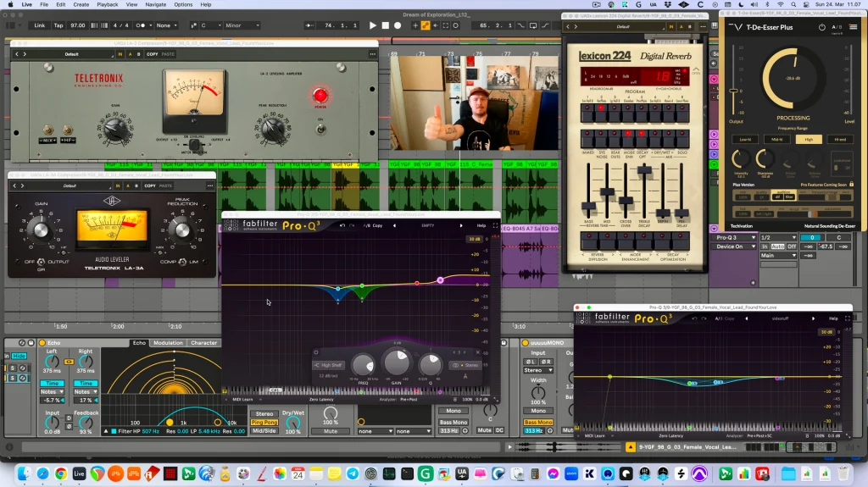Switch to the Character tab in the Echo device
Image resolution: width=868 pixels, height=487 pixels.
203,342
